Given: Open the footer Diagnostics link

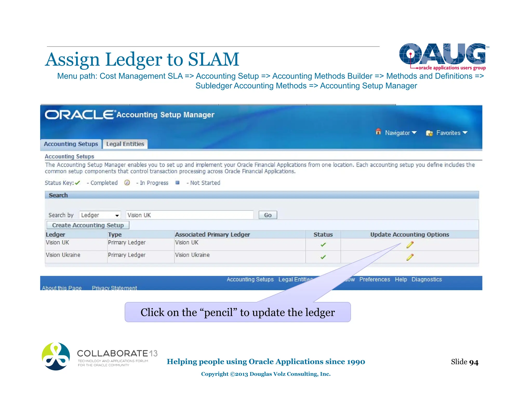Looking at the screenshot, I should [x=427, y=280].
